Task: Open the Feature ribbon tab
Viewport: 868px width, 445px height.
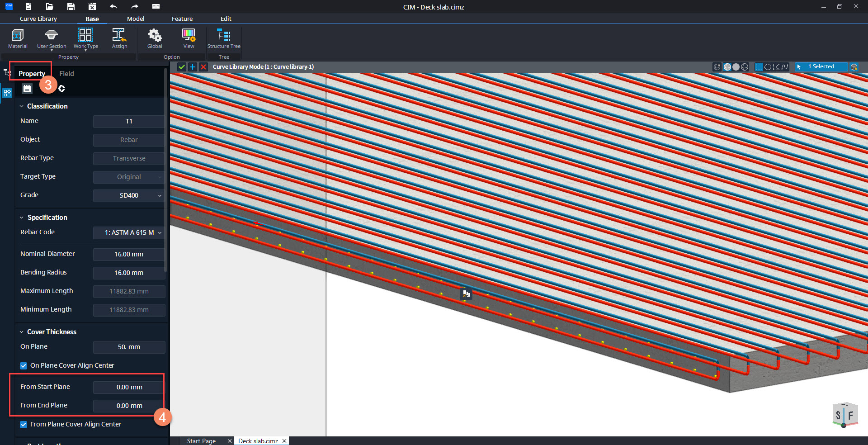Action: (182, 19)
